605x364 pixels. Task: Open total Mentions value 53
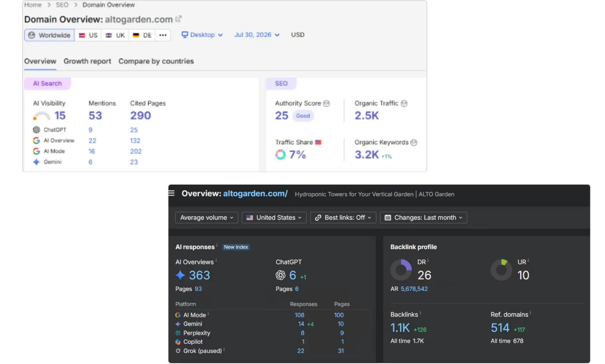tap(95, 115)
